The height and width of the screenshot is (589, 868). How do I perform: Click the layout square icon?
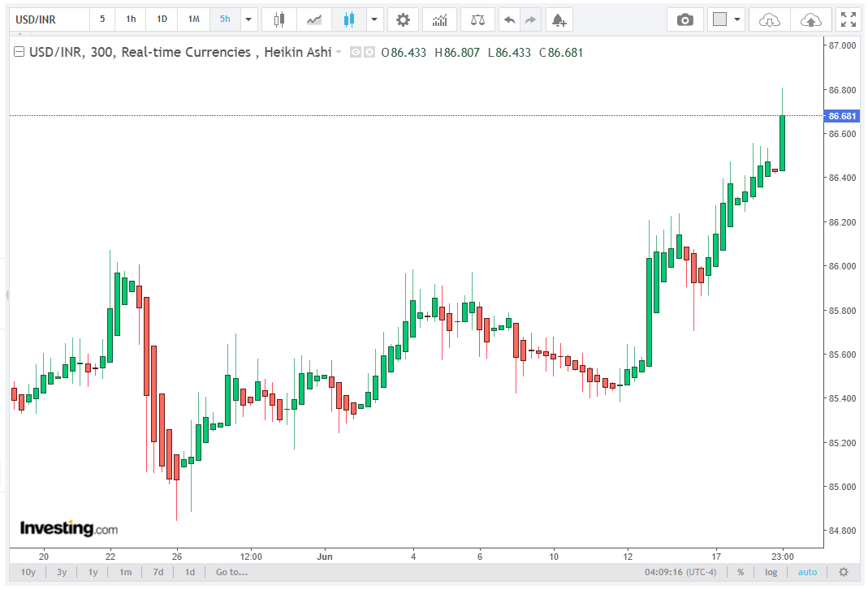(719, 20)
